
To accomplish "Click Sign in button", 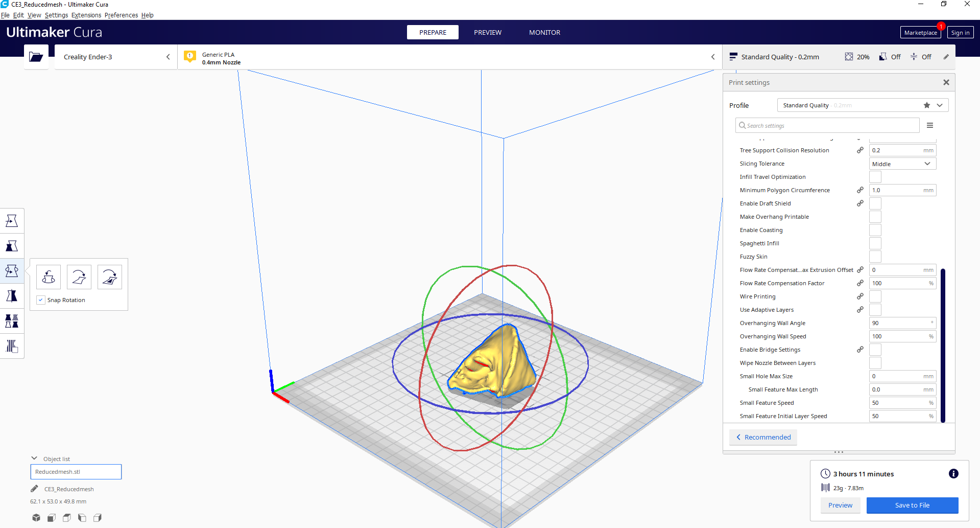I will [x=960, y=33].
